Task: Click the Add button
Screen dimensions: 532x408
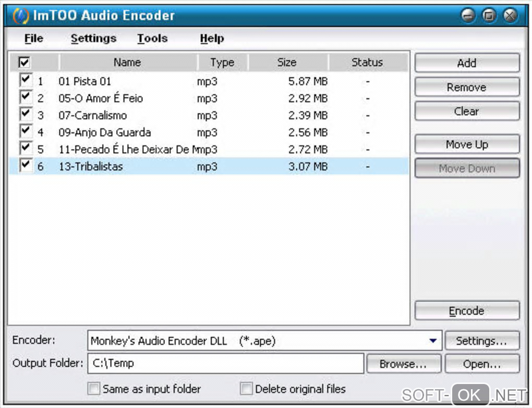Action: (467, 63)
